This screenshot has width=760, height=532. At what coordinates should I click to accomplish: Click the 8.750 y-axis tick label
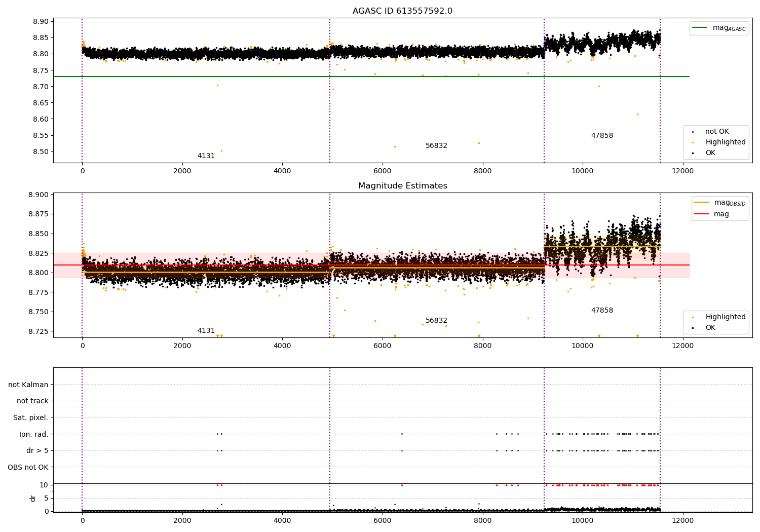[x=39, y=312]
